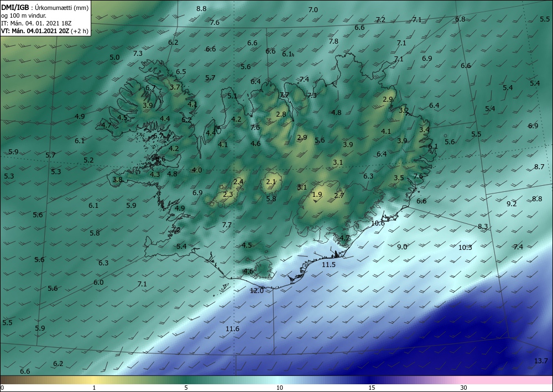This screenshot has width=553, height=392.
Task: Click the 12.0 value on south coast
Action: [257, 291]
